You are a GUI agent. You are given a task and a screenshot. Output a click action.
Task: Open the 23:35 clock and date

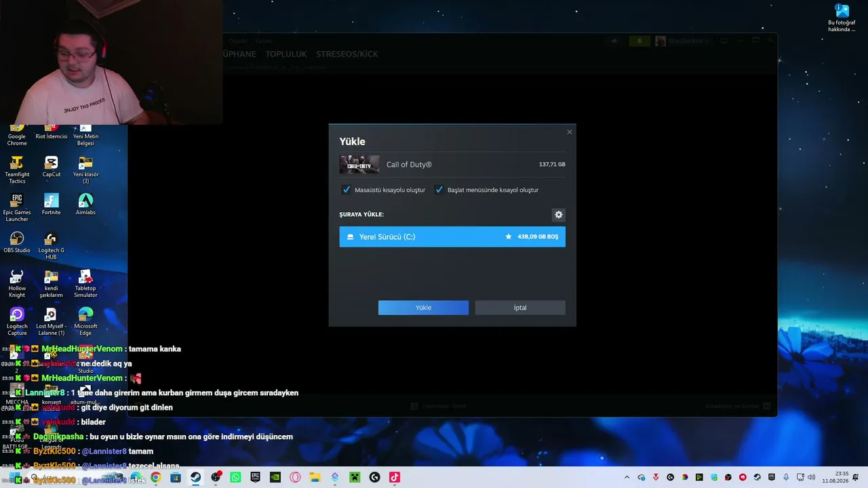pyautogui.click(x=835, y=478)
